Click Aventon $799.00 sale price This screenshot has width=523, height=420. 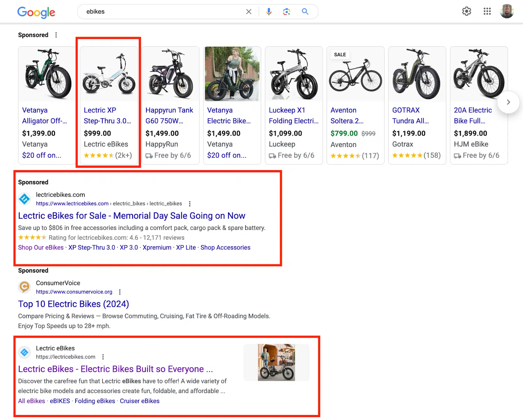344,133
